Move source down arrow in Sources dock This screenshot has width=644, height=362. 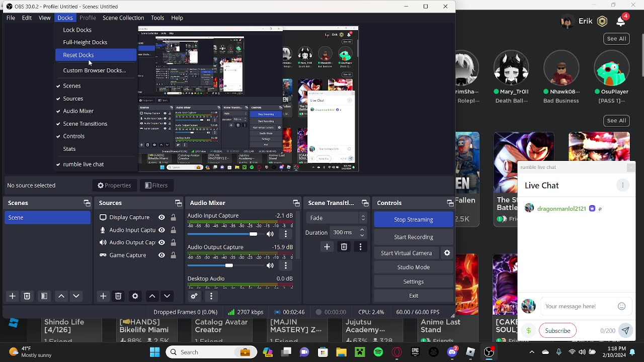pyautogui.click(x=167, y=296)
